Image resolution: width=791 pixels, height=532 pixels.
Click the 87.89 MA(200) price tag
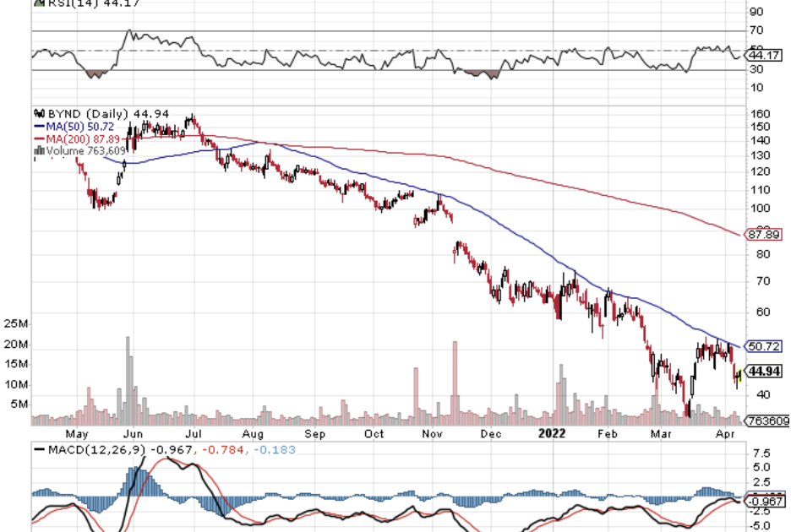pyautogui.click(x=765, y=234)
